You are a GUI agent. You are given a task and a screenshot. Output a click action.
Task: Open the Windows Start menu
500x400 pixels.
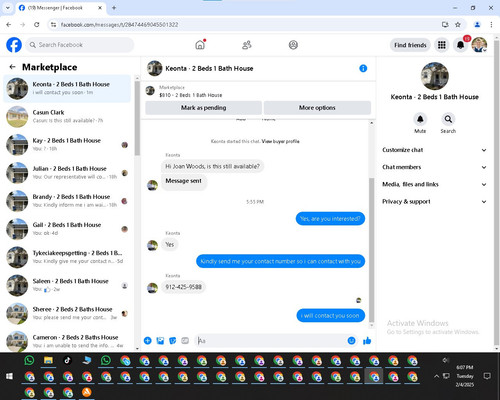click(x=9, y=376)
